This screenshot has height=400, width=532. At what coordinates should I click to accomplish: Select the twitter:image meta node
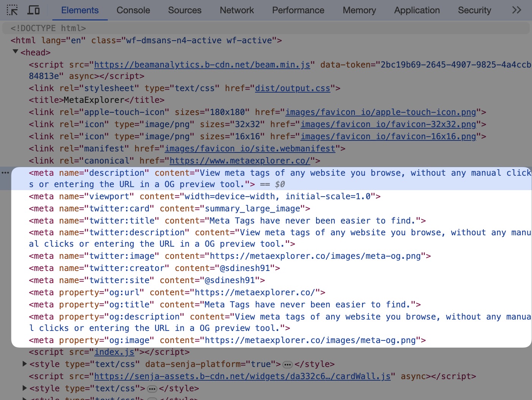(x=230, y=256)
